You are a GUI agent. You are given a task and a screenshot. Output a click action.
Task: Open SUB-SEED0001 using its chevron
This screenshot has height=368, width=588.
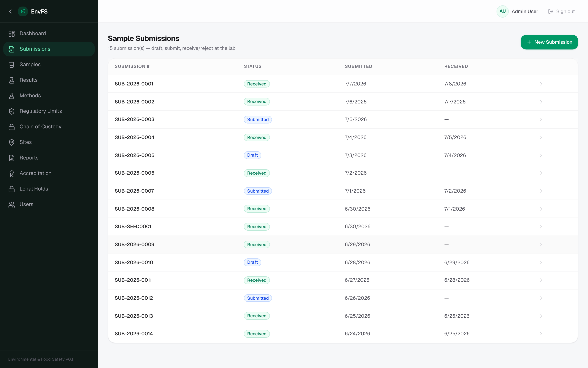tap(541, 227)
